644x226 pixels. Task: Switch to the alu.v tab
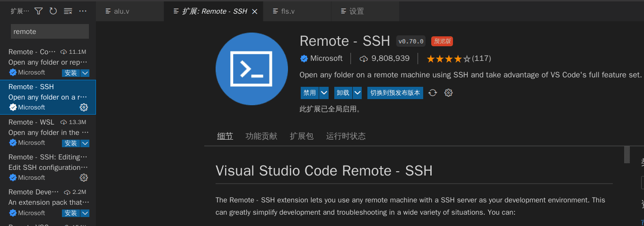130,11
